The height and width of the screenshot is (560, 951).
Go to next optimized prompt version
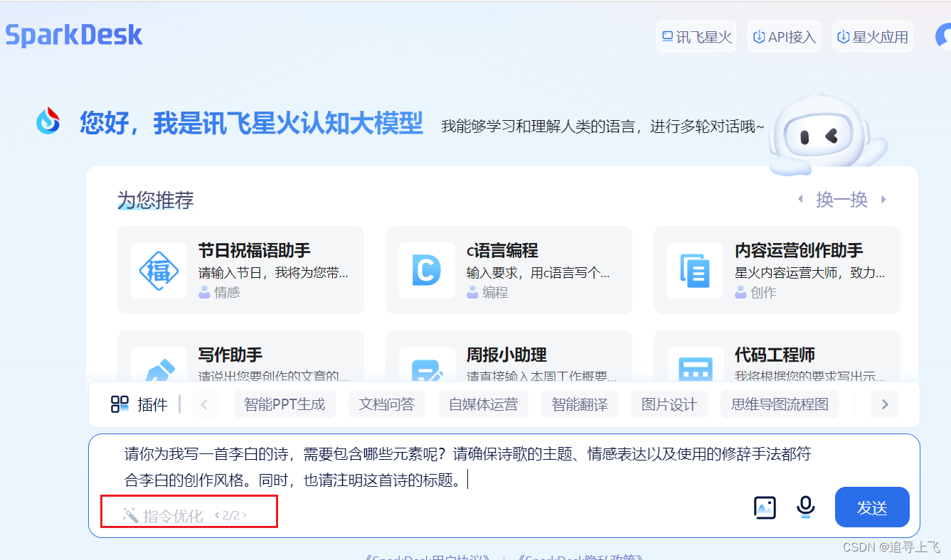(245, 515)
